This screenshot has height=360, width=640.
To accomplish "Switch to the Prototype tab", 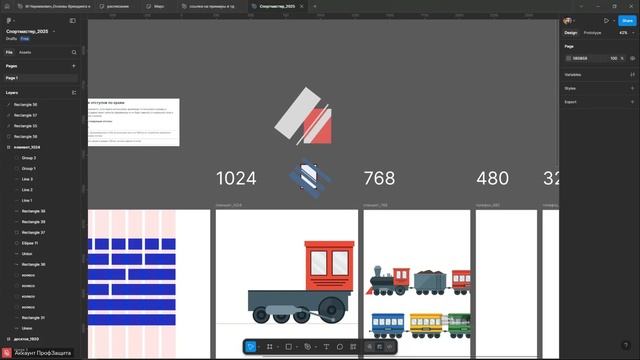I will tap(592, 33).
